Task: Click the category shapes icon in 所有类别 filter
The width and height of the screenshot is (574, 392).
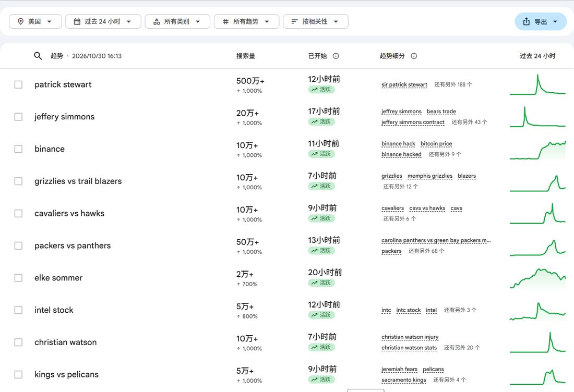Action: point(157,21)
